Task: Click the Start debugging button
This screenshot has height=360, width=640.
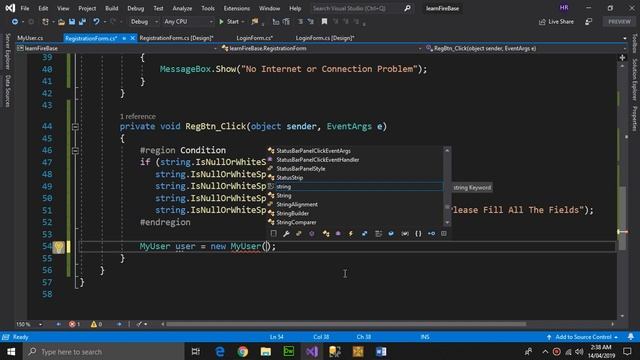Action: point(229,22)
